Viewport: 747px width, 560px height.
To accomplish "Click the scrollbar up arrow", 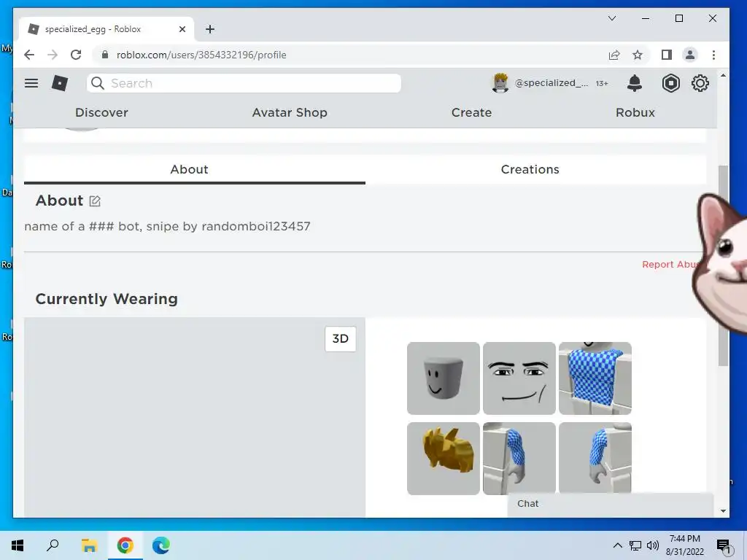I will pos(723,75).
